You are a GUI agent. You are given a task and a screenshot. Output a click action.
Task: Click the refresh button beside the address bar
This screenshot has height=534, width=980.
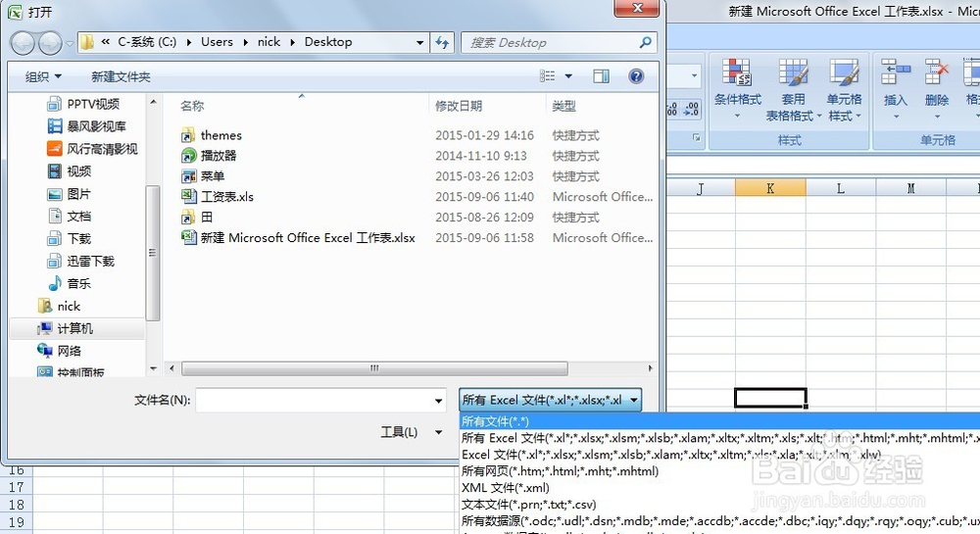(x=443, y=42)
